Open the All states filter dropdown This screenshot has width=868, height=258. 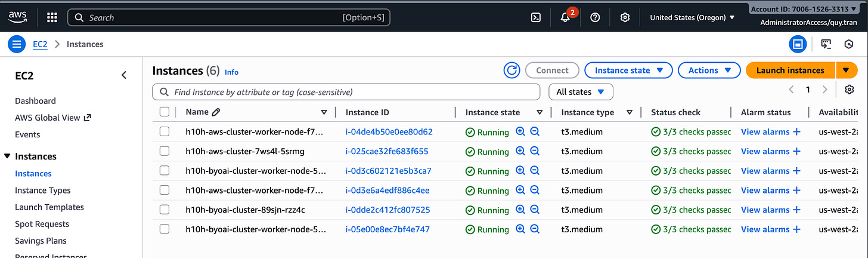(x=581, y=92)
